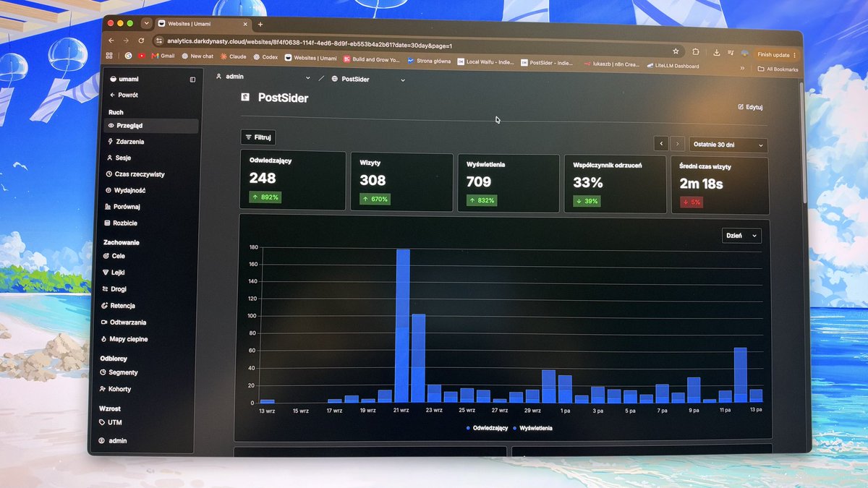Open Chrome downloads icon

[x=716, y=53]
